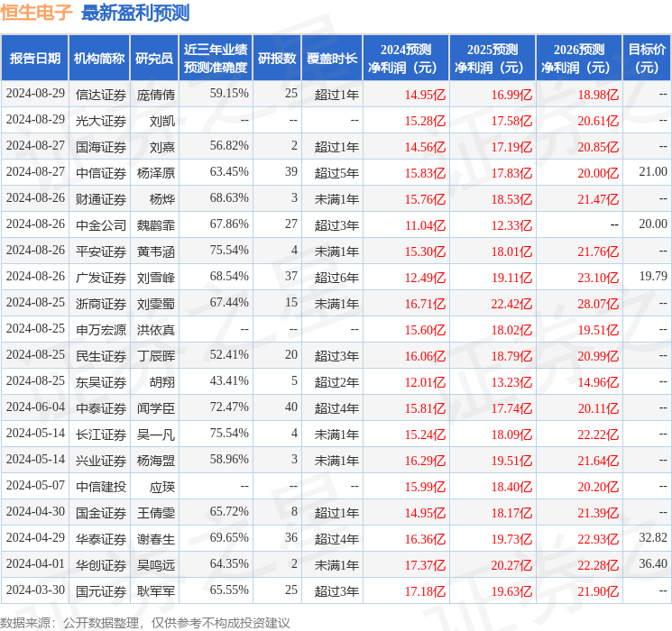672x631 pixels.
Task: Click the 11.04亿 2024 profit forecast
Action: (x=425, y=225)
